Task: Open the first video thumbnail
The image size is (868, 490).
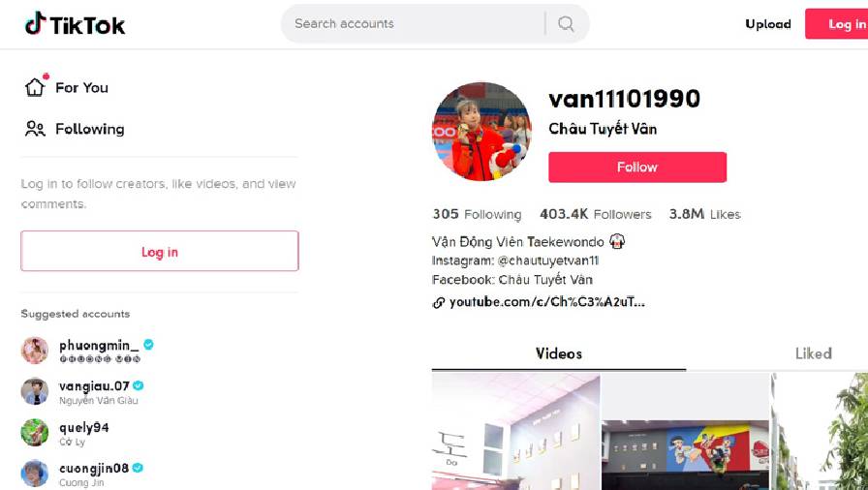Action: click(515, 431)
